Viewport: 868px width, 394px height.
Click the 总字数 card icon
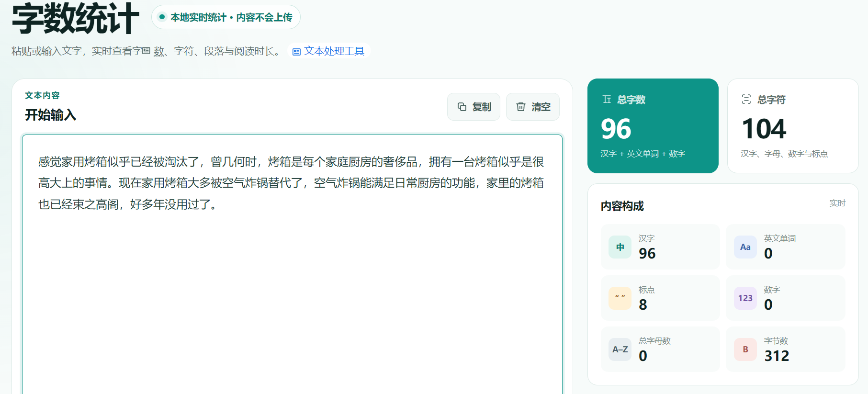point(607,99)
